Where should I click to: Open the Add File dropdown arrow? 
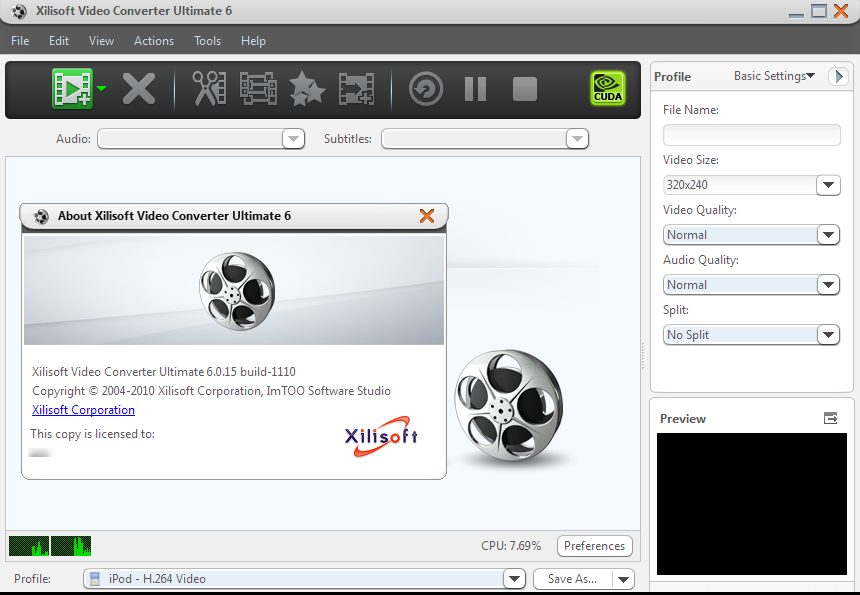101,88
